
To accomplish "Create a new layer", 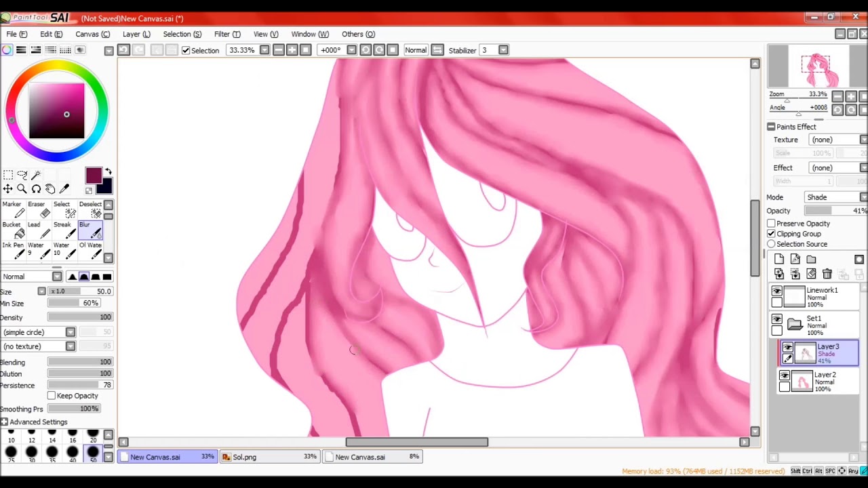I will pyautogui.click(x=778, y=259).
